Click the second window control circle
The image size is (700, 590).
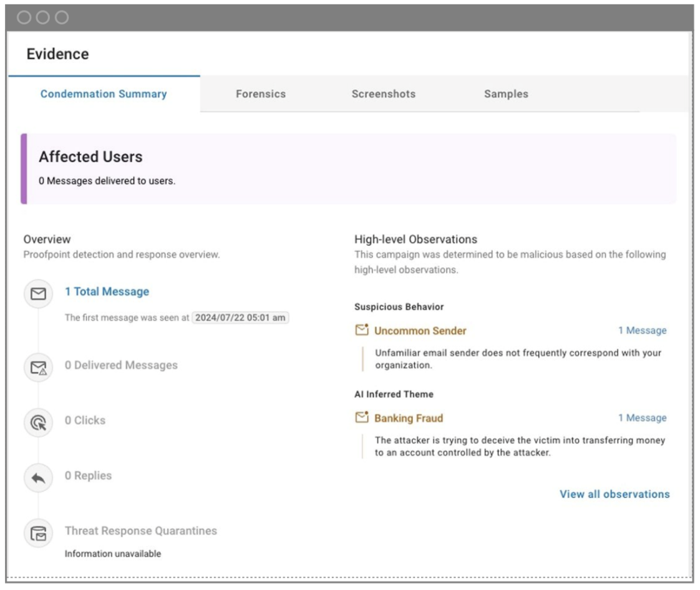[43, 17]
